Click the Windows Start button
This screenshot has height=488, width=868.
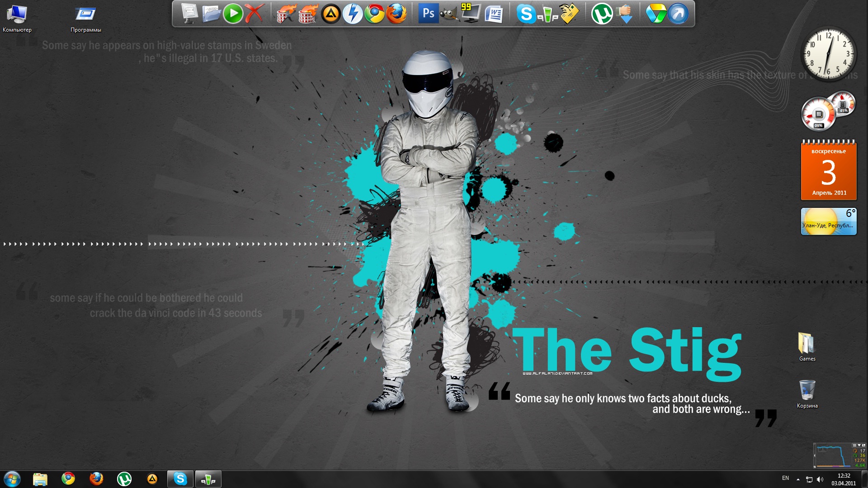pos(12,479)
